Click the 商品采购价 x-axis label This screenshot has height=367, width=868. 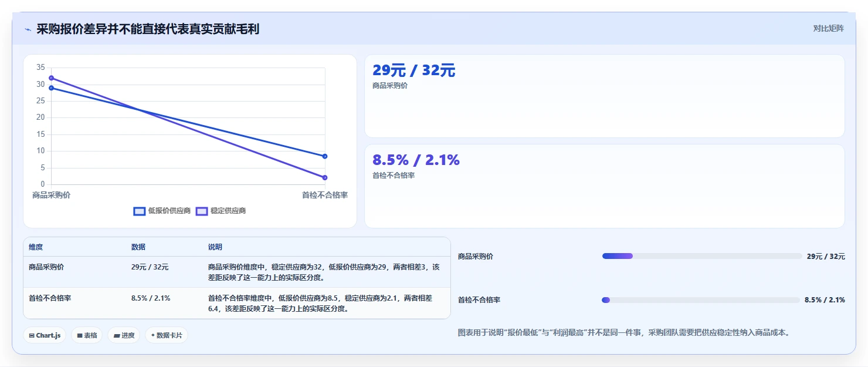click(x=52, y=195)
